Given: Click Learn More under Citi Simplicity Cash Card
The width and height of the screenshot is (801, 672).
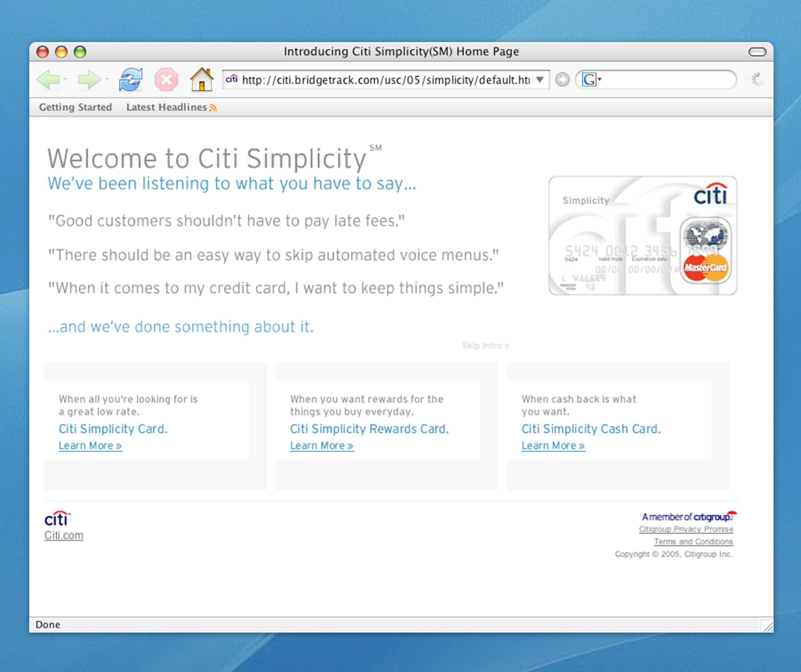Looking at the screenshot, I should pyautogui.click(x=553, y=446).
